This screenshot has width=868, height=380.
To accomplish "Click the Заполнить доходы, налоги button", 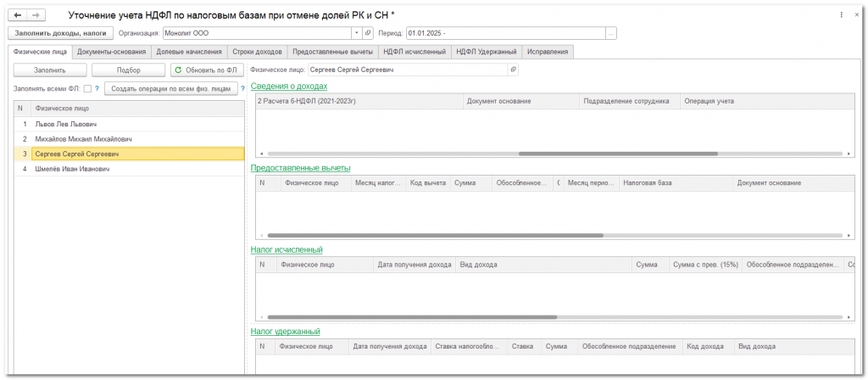I will 61,33.
